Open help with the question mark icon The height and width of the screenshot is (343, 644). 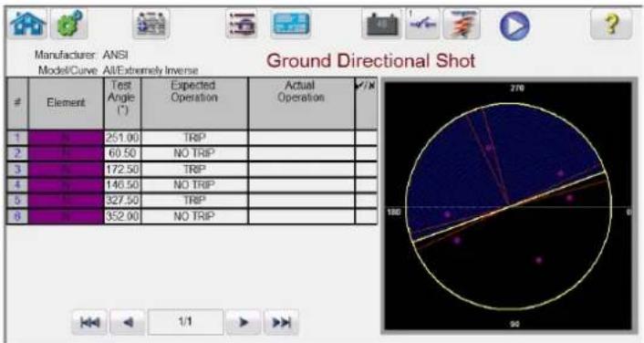pos(611,24)
